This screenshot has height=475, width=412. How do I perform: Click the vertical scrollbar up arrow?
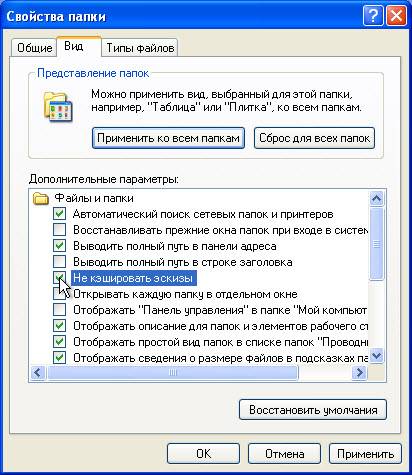pos(377,199)
